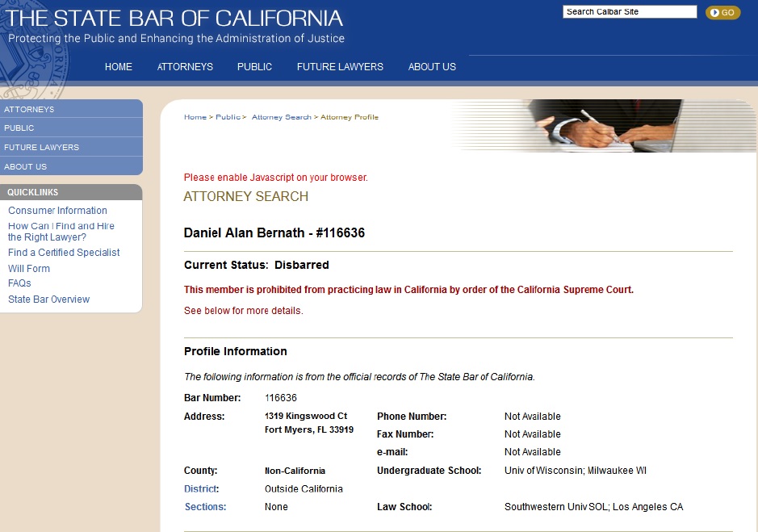Open the Will Form quicklink
The height and width of the screenshot is (532, 758).
tap(29, 269)
